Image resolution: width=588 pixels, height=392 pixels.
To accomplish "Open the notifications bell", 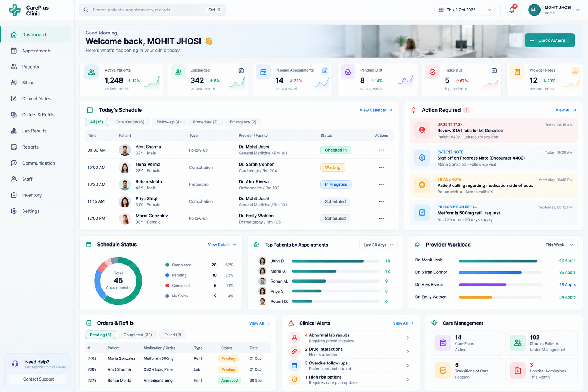I will click(511, 10).
